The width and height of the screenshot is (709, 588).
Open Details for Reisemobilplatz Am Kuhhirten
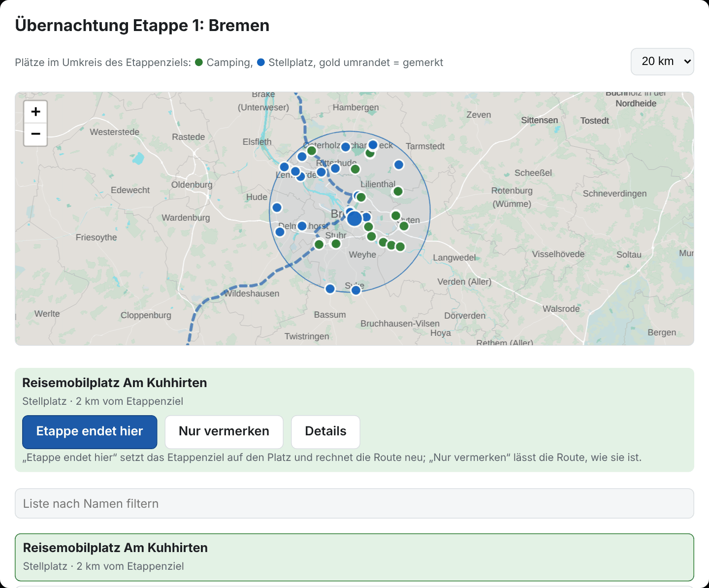[x=325, y=432]
